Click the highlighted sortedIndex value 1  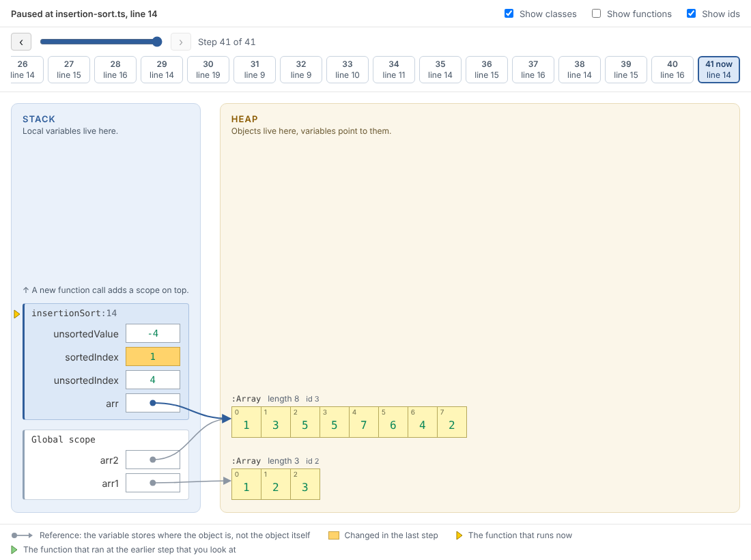point(153,356)
